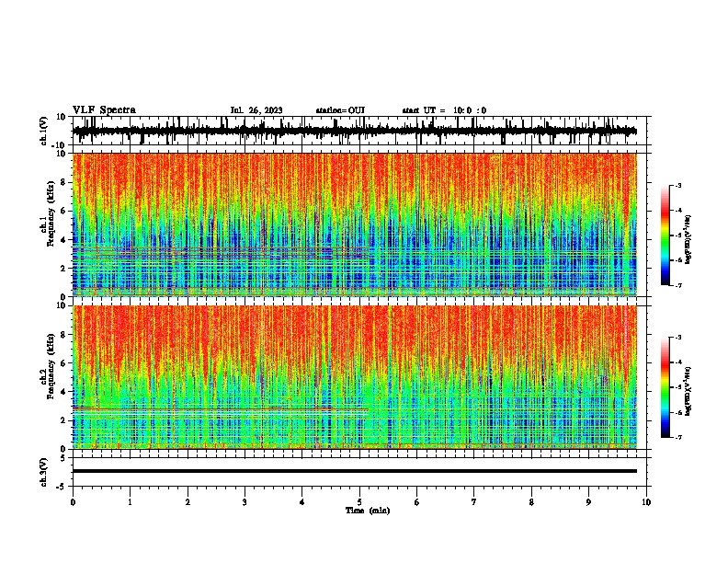Click the 'Time (min)' axis label
Viewport: 728px width, 563px height.
368,511
